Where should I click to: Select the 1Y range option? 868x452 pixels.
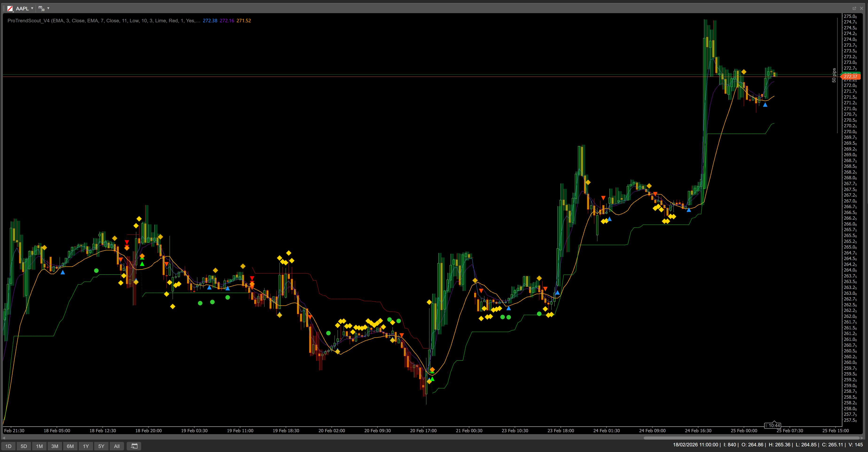pos(86,446)
